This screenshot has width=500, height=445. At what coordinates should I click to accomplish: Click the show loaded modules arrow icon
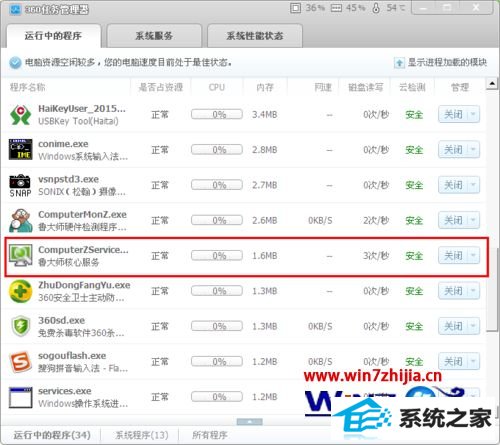(x=399, y=63)
